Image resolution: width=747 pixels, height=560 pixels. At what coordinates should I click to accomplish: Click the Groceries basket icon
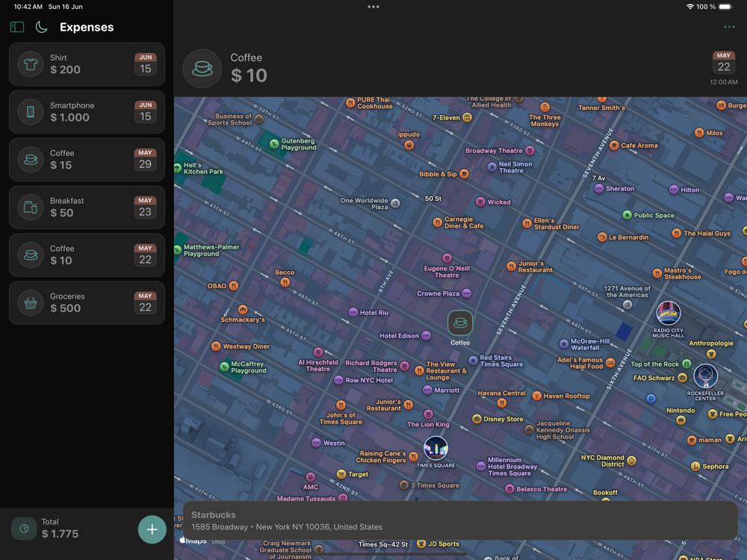point(31,302)
